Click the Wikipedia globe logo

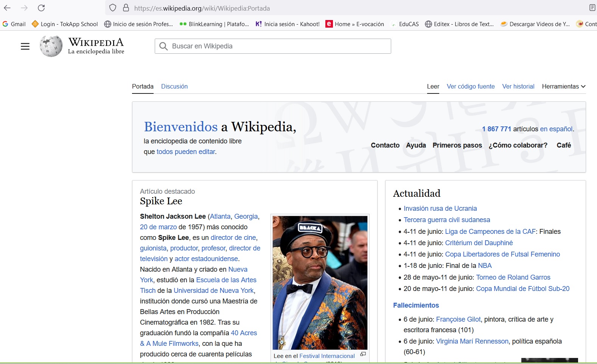(51, 46)
